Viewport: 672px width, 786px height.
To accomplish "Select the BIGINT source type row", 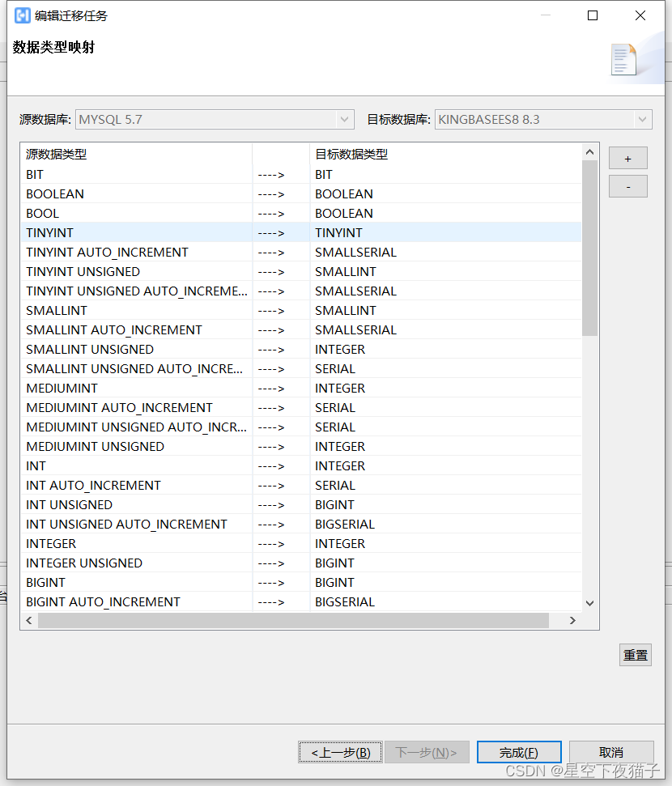I will [136, 583].
